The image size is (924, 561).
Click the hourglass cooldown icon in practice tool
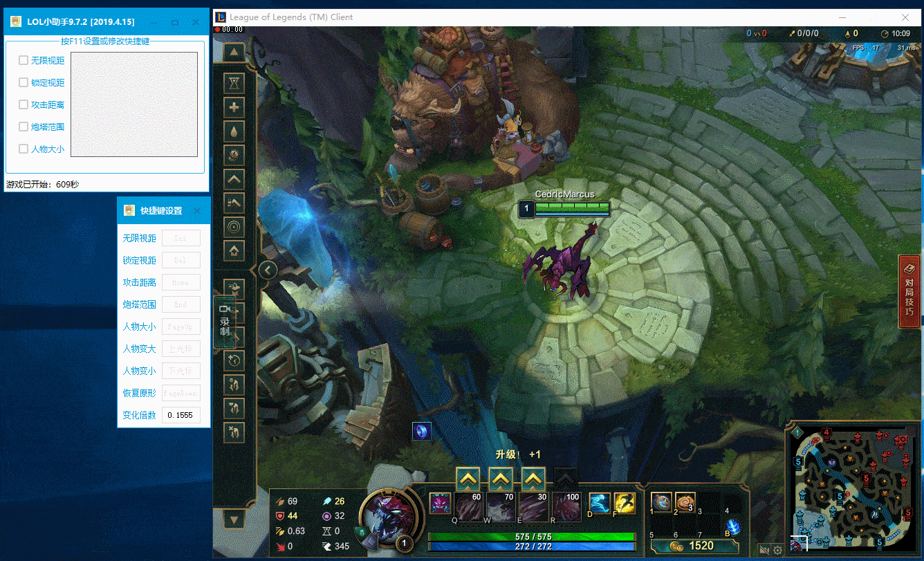click(234, 83)
